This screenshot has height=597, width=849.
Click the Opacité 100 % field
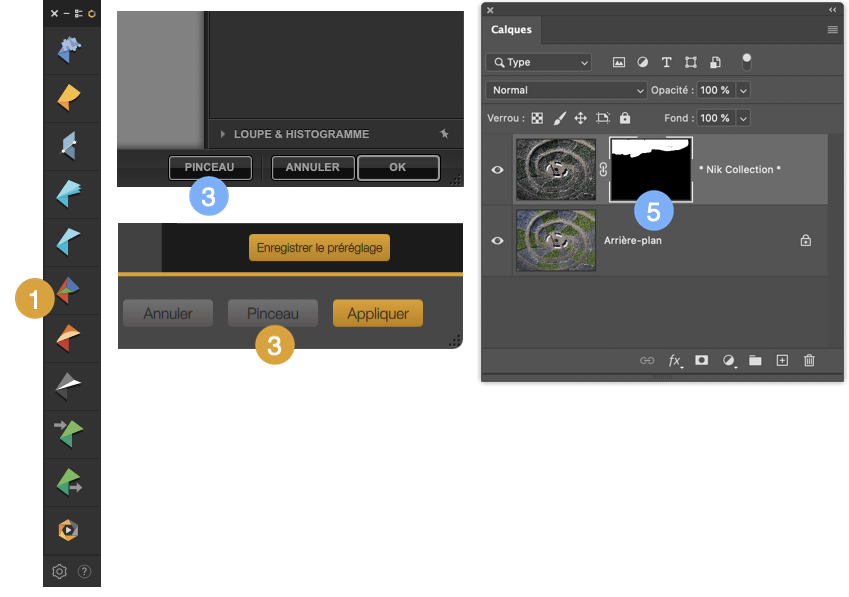(x=715, y=90)
